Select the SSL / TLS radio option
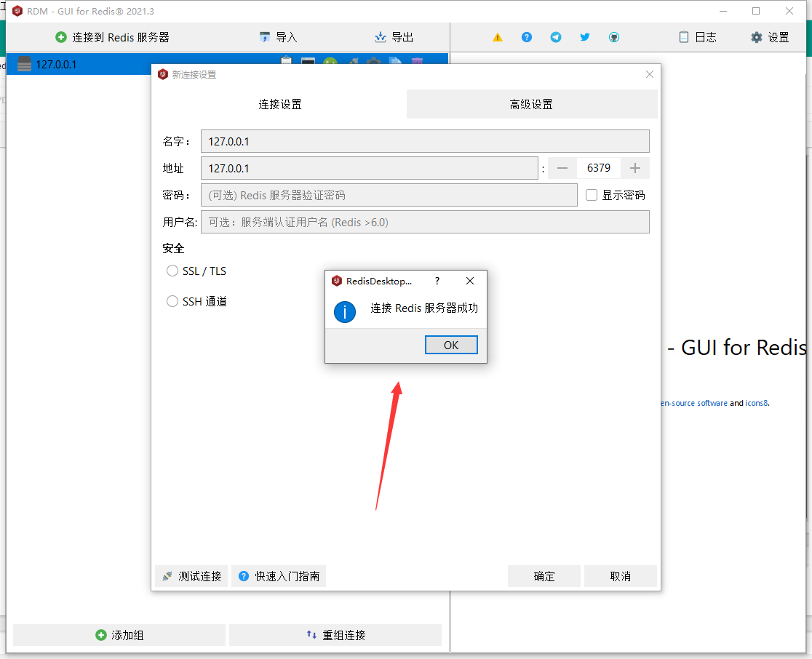This screenshot has width=812, height=659. pos(172,271)
